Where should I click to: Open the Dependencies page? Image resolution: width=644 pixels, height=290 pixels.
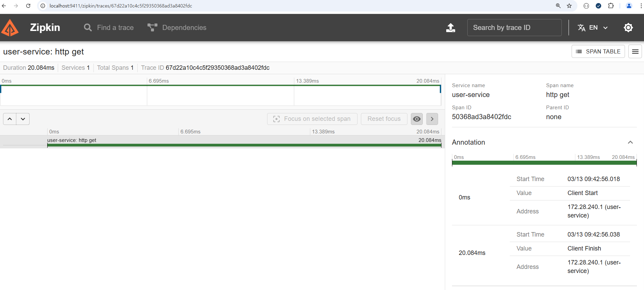pos(177,28)
